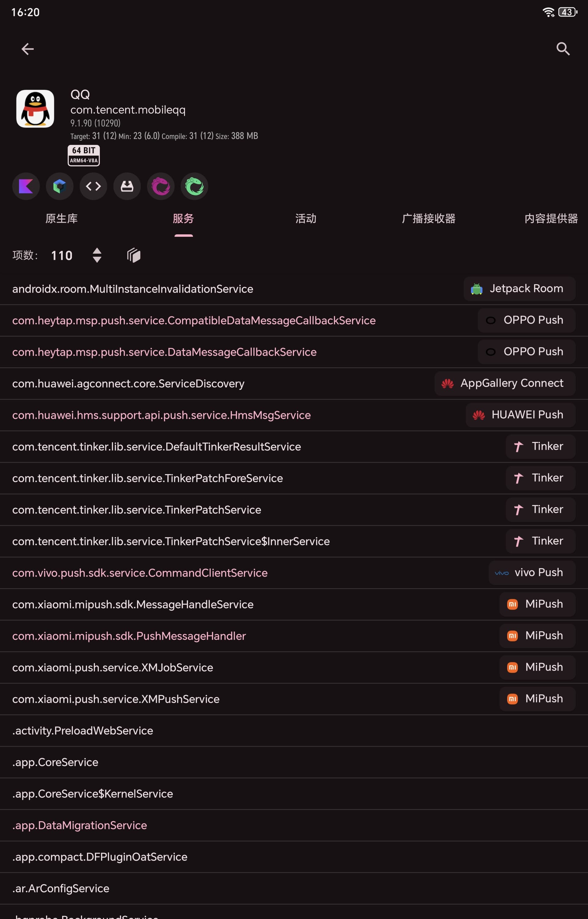The image size is (588, 919).
Task: Select the TinkerPatchService$InnerService row
Action: (x=294, y=541)
